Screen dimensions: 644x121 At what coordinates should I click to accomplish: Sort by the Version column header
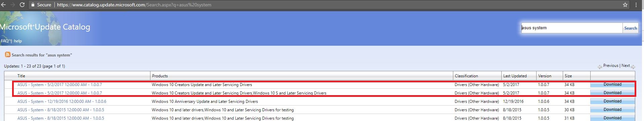tap(545, 76)
